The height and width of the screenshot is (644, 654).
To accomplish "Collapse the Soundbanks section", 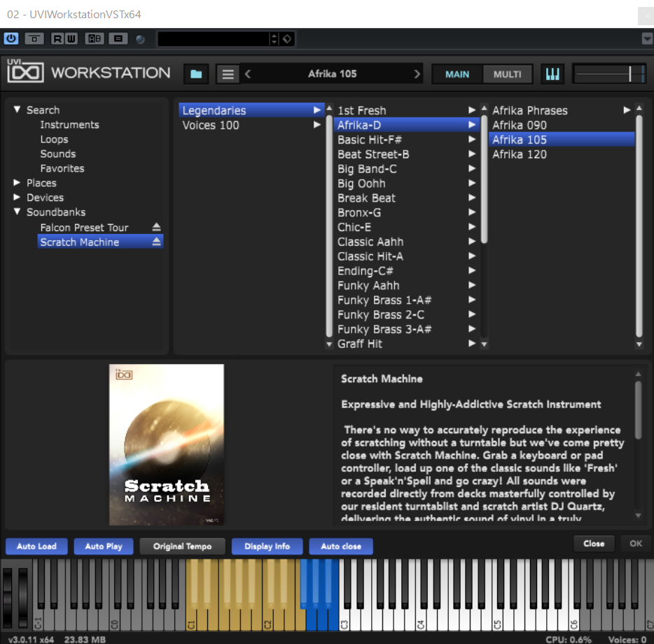I will click(x=17, y=212).
